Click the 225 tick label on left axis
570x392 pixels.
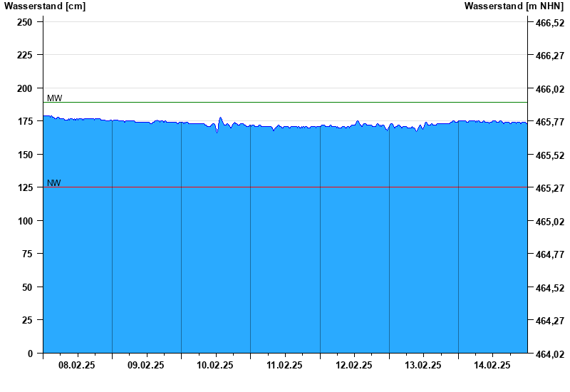(25, 56)
